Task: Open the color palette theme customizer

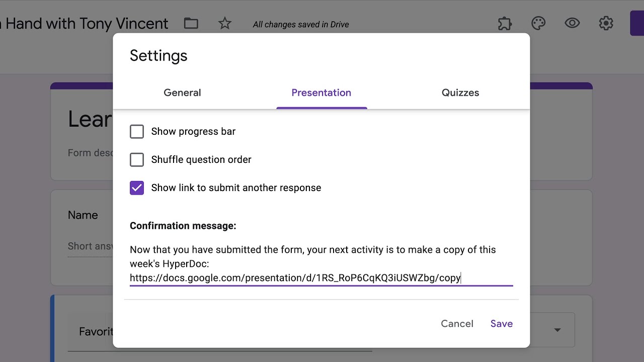Action: (x=538, y=23)
